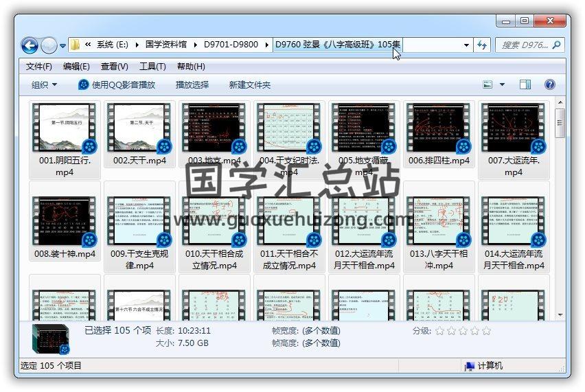Go back with the Back arrow button
Viewport: 585px width, 392px height.
[30, 45]
